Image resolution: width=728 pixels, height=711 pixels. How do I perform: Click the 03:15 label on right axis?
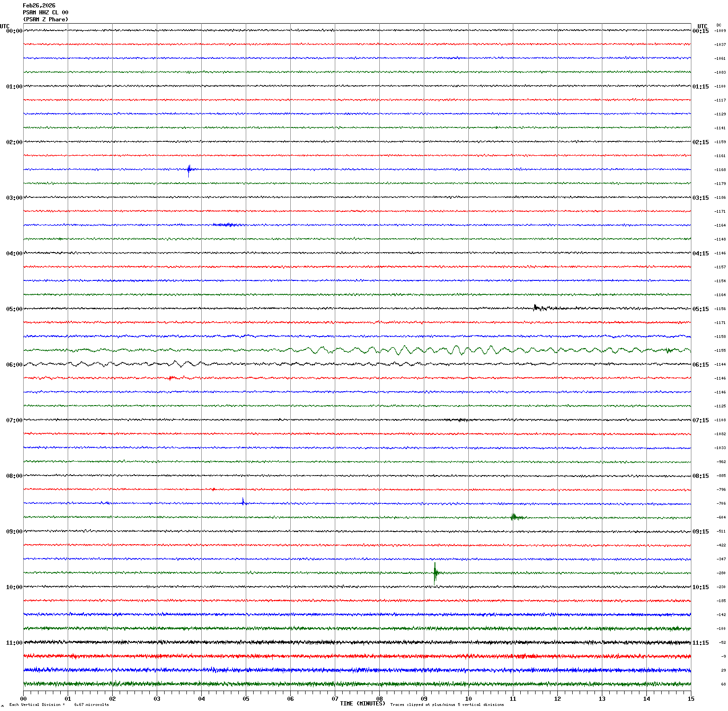click(x=700, y=198)
